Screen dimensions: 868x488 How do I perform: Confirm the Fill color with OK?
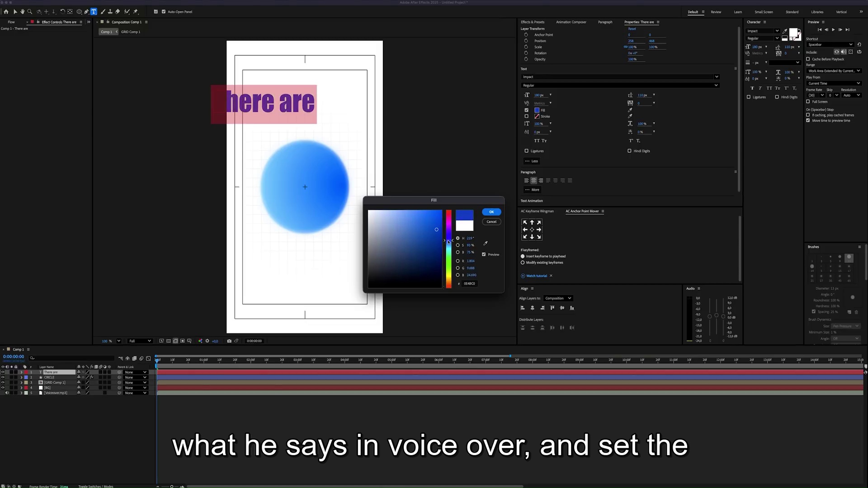point(491,212)
